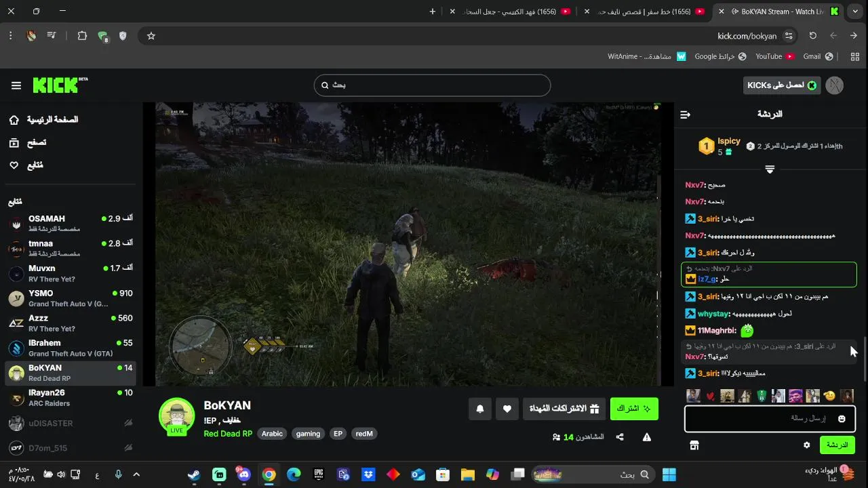Click the Red Dead RP category link
Image resolution: width=868 pixels, height=488 pixels.
point(228,434)
